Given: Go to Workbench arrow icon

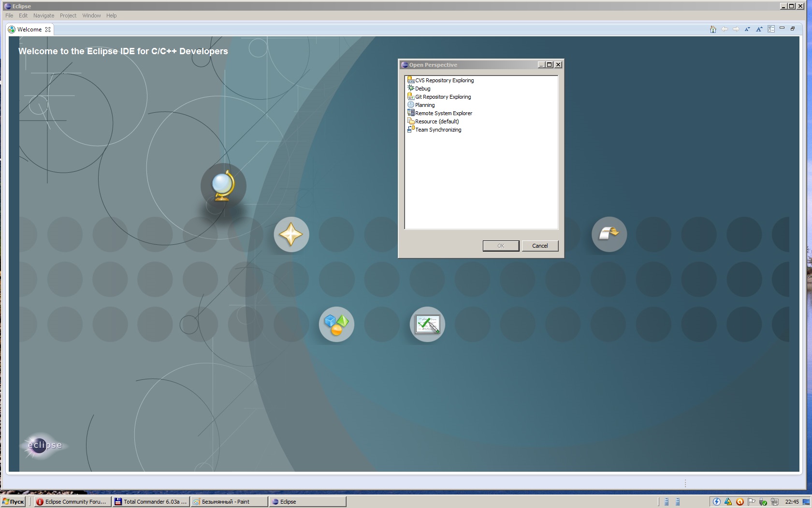Looking at the screenshot, I should click(x=609, y=234).
